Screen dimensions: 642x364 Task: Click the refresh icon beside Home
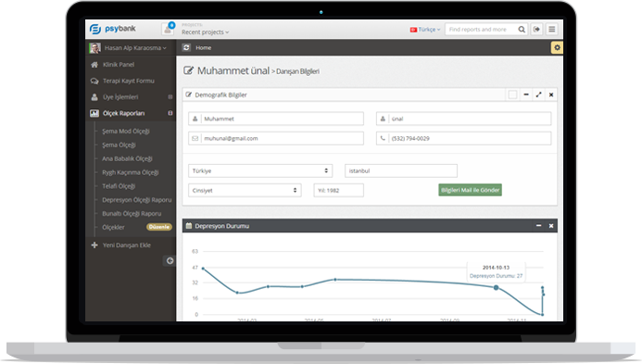click(x=186, y=47)
